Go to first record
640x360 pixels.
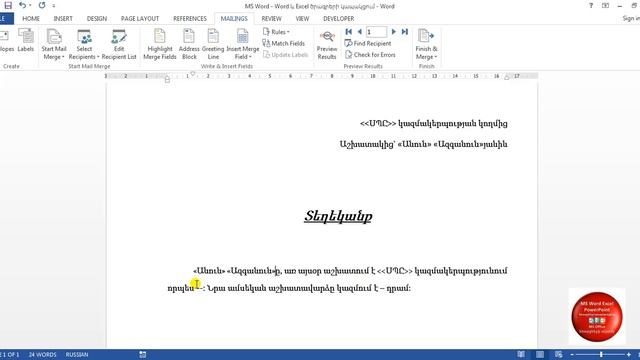pyautogui.click(x=349, y=32)
